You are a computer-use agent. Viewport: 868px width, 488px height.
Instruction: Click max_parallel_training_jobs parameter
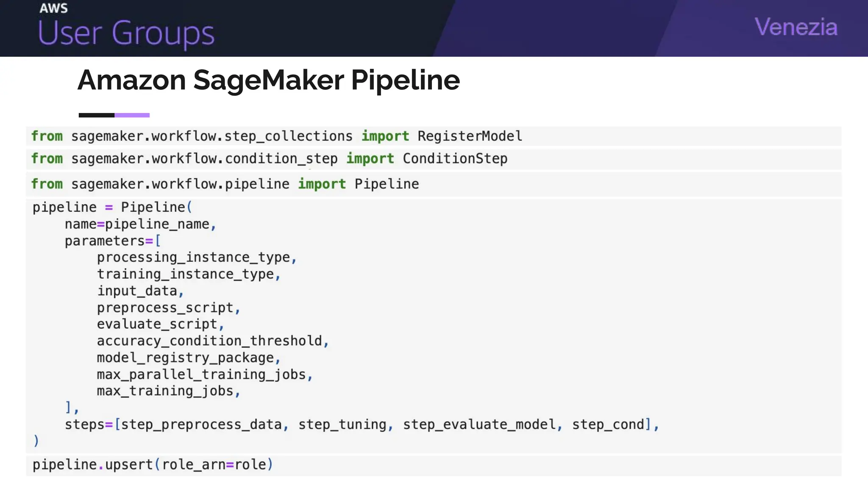[201, 374]
